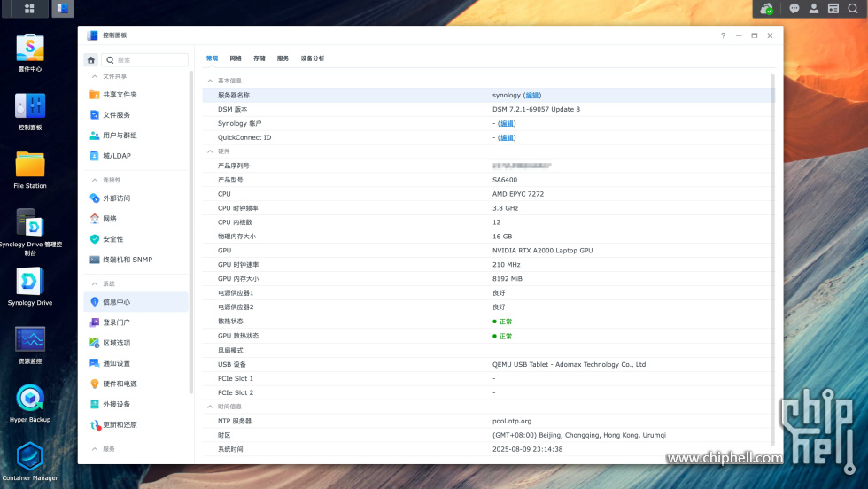
Task: Collapse the Time Information section
Action: tap(211, 407)
